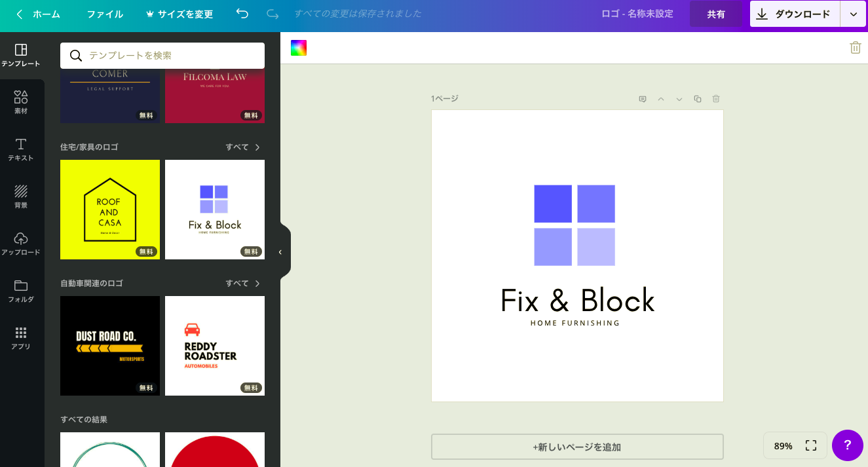Expand the download options dropdown arrow
Viewport: 868px width, 467px height.
click(x=854, y=14)
